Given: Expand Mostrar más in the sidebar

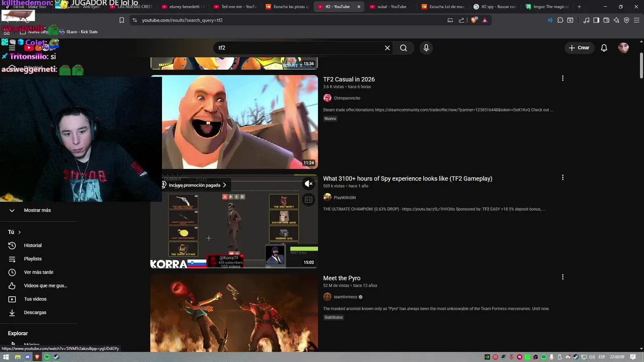Looking at the screenshot, I should [37, 210].
